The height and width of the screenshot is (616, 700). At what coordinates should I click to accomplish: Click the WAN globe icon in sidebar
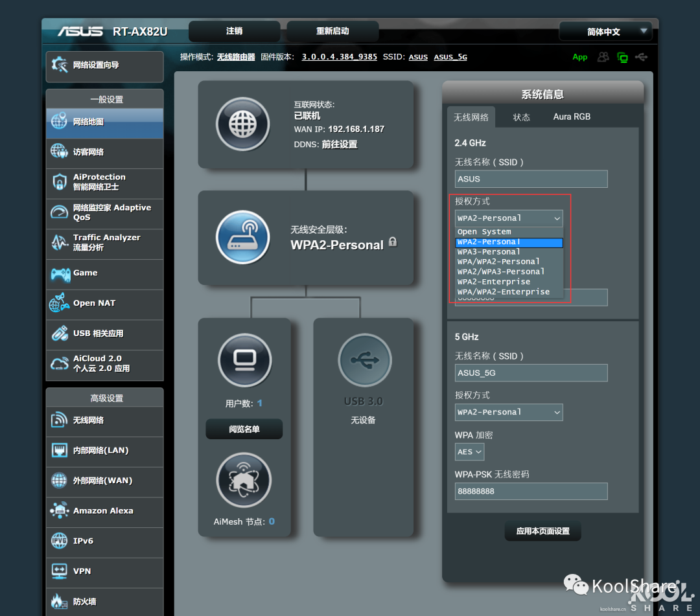tap(60, 481)
